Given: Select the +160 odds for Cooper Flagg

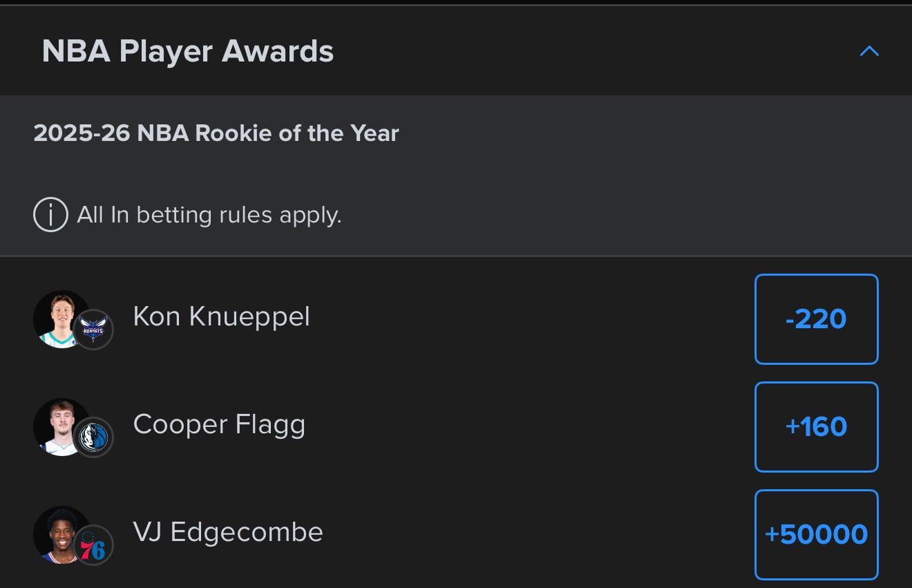Looking at the screenshot, I should coord(816,427).
